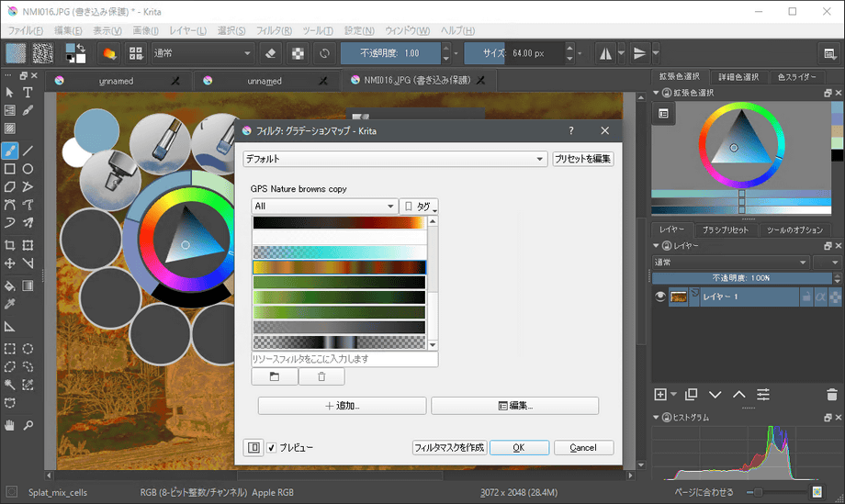Select the Freehand Brush tool

tap(10, 151)
